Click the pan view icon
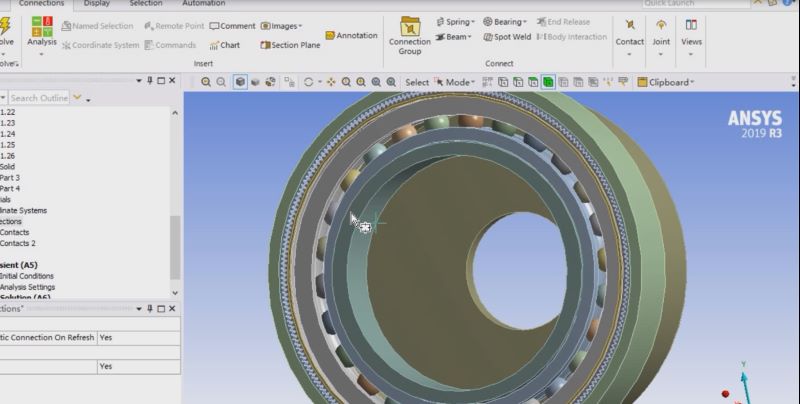Image resolution: width=800 pixels, height=404 pixels. coord(331,82)
